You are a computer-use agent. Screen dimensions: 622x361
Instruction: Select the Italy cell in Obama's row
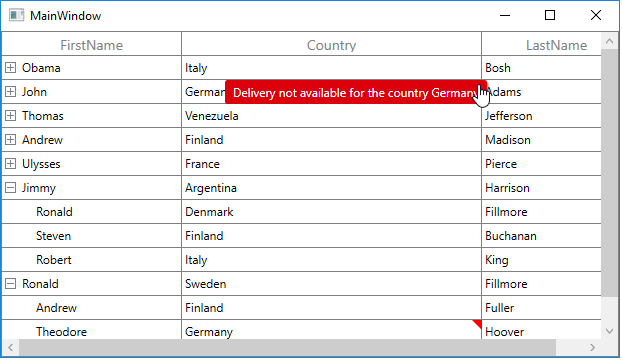click(x=332, y=68)
